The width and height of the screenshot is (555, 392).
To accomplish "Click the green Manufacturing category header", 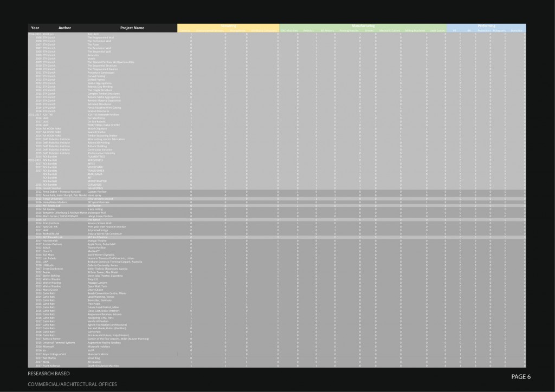I will 363,26.
